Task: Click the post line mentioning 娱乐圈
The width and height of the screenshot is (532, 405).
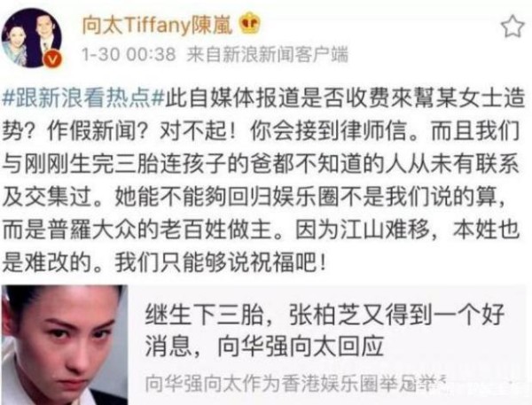Action: tap(254, 197)
